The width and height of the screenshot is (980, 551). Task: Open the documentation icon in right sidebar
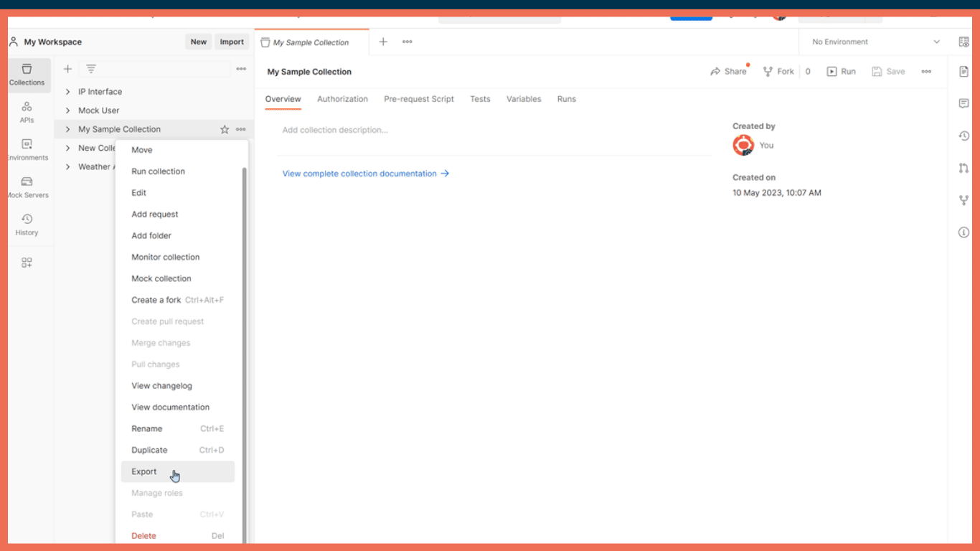[963, 72]
